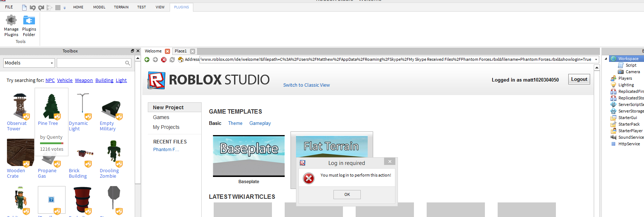This screenshot has height=217, width=644.
Task: Open the quick access toolbar customize arrow
Action: pyautogui.click(x=64, y=8)
